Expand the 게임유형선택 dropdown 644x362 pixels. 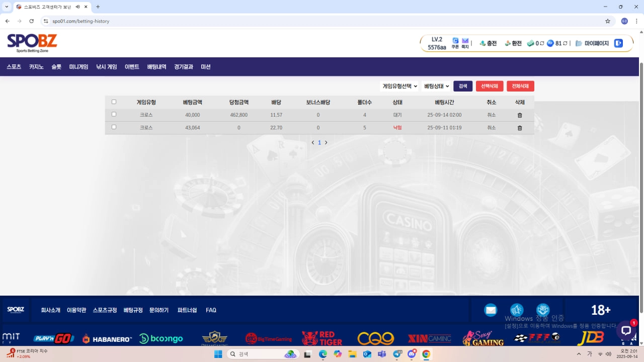(x=399, y=86)
